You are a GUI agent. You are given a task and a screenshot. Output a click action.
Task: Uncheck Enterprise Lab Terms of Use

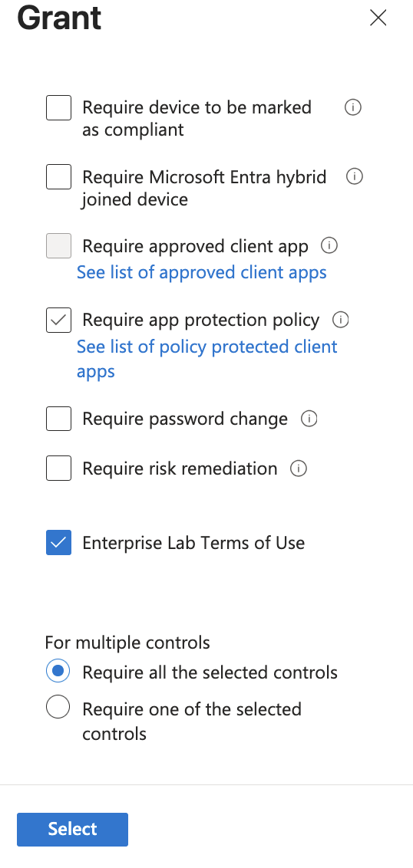click(59, 543)
